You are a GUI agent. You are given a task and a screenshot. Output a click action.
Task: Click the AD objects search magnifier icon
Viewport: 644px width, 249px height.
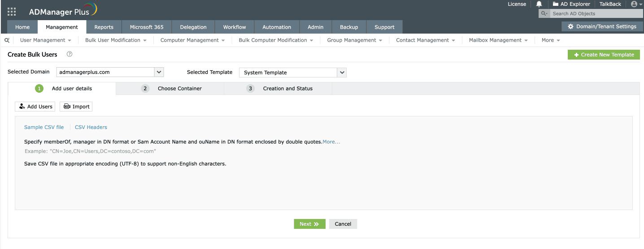pos(544,13)
